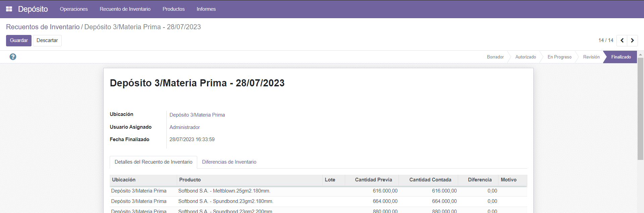644x213 pixels.
Task: Switch to Diferencias de Inventario tab
Action: pos(229,162)
